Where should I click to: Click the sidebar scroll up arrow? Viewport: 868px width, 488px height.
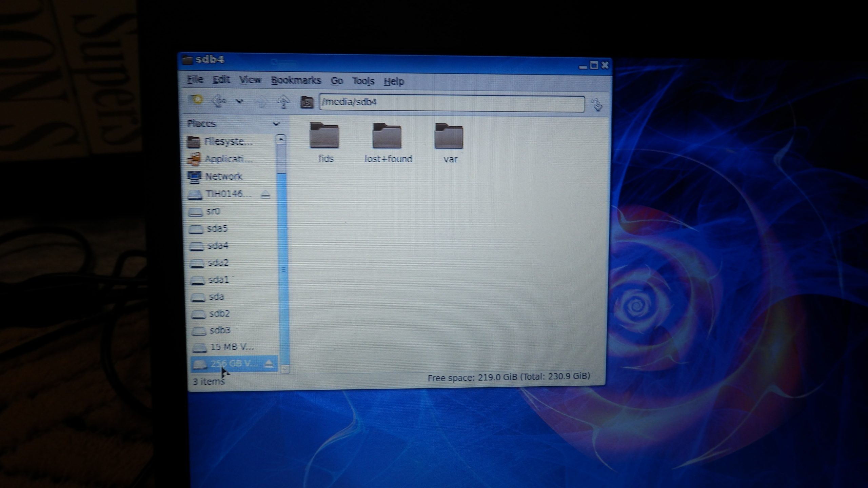281,139
